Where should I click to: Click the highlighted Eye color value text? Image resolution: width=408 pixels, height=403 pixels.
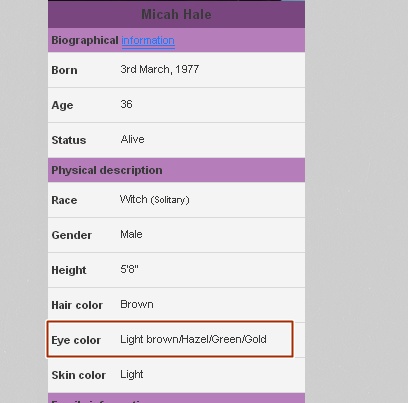[193, 339]
